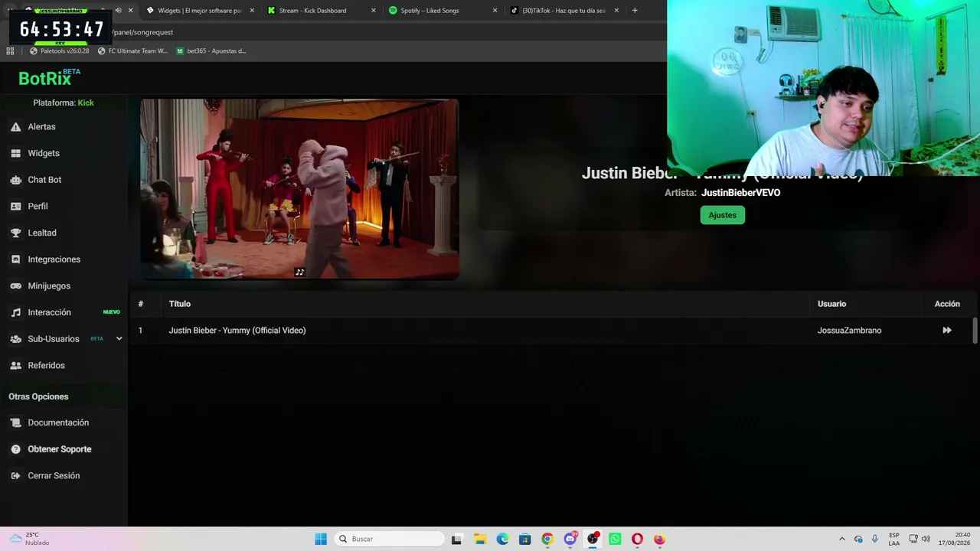
Task: Open the Paletools bookmark
Action: pyautogui.click(x=60, y=51)
